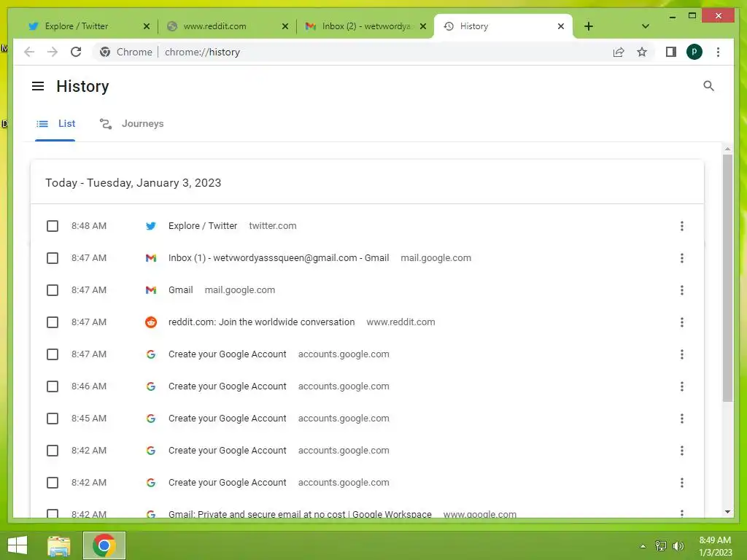Open 8:45 AM Create your Google Account link

[228, 418]
